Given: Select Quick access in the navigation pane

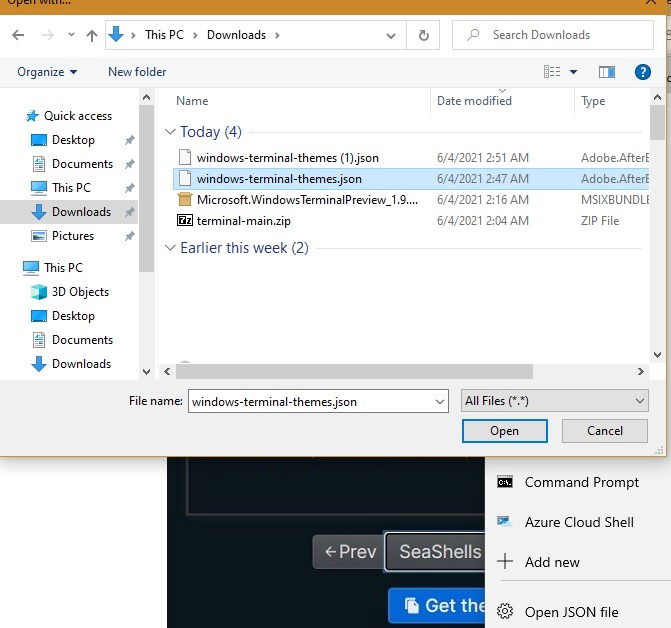Looking at the screenshot, I should [77, 116].
